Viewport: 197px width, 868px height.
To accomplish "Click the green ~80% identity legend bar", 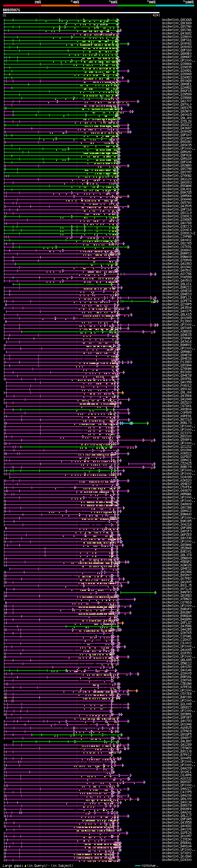I will coord(137,6).
